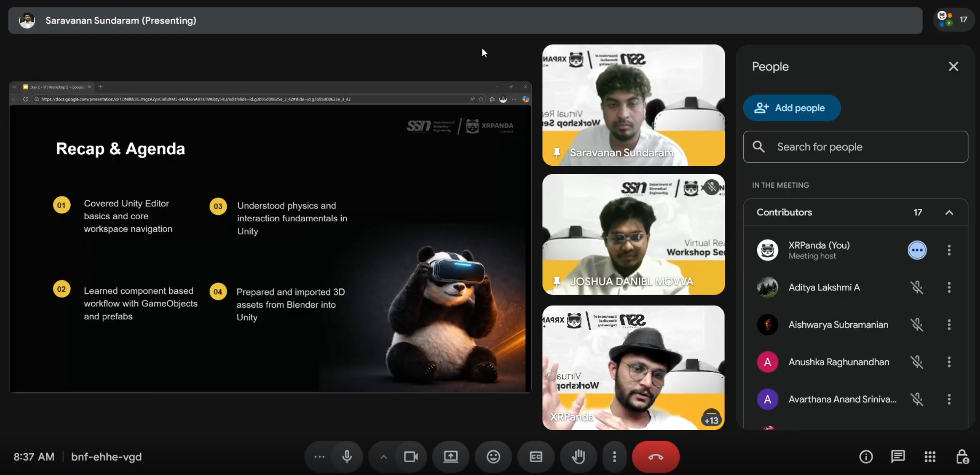Turn on closed captions
This screenshot has width=980, height=475.
[536, 457]
